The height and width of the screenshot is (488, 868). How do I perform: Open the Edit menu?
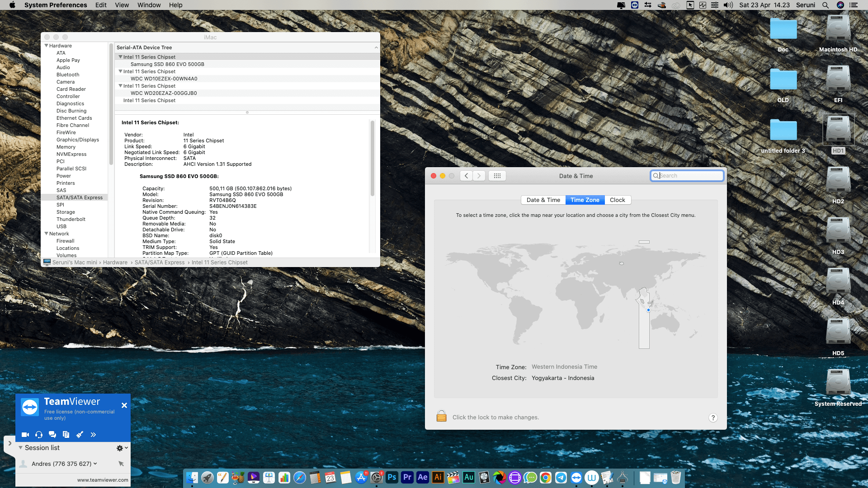[101, 5]
